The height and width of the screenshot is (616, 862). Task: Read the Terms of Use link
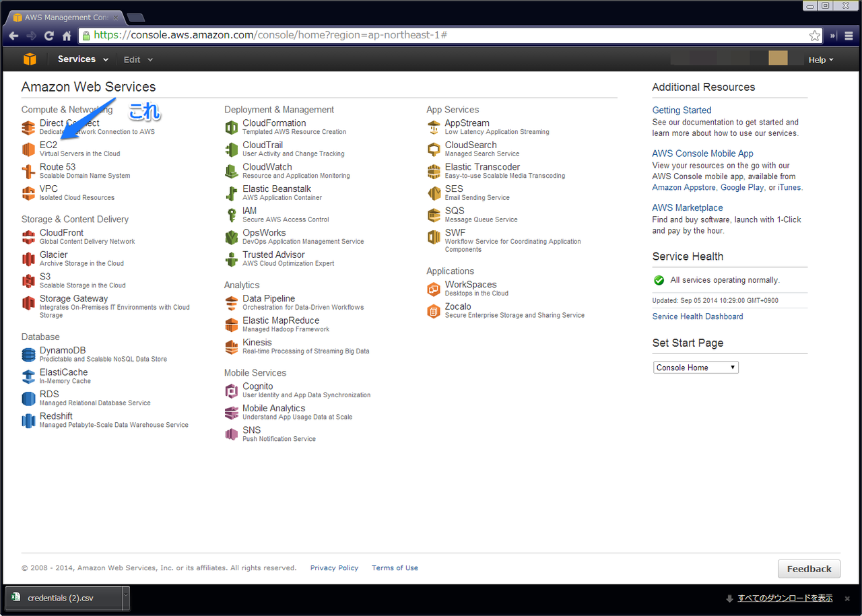coord(395,568)
